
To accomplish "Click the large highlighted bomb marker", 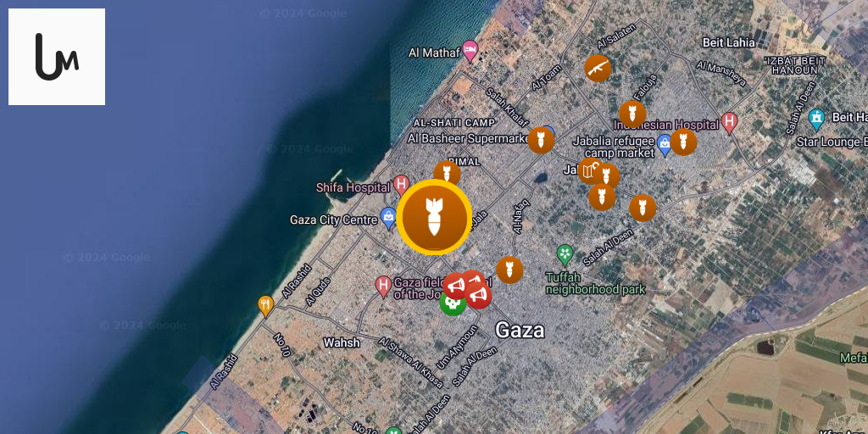I will click(435, 217).
